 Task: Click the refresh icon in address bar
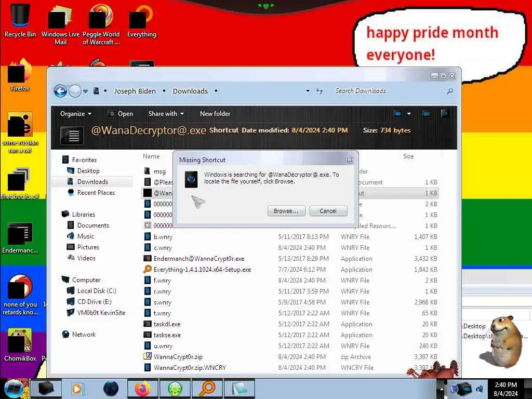pos(320,91)
